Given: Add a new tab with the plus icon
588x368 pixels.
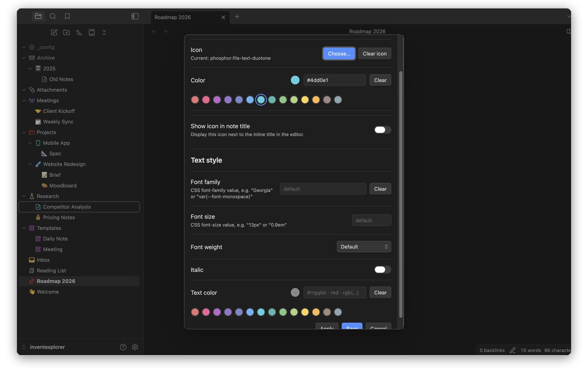Looking at the screenshot, I should (x=237, y=17).
